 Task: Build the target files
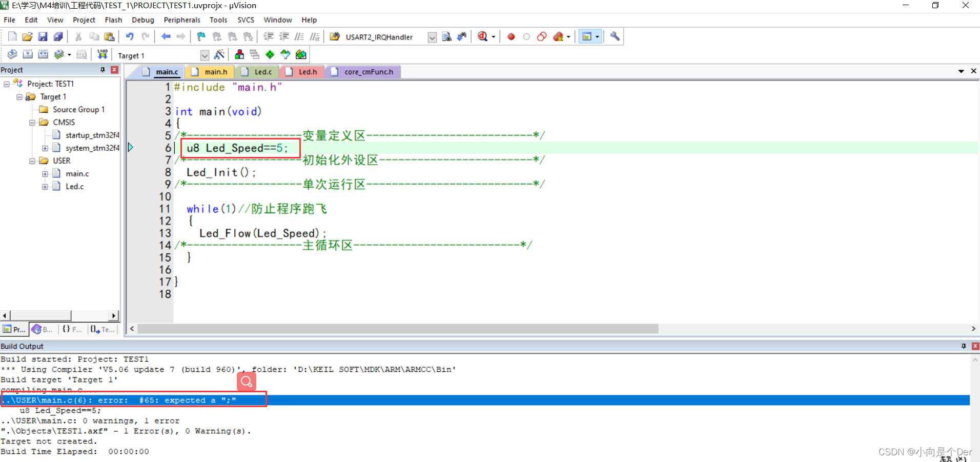click(x=28, y=54)
